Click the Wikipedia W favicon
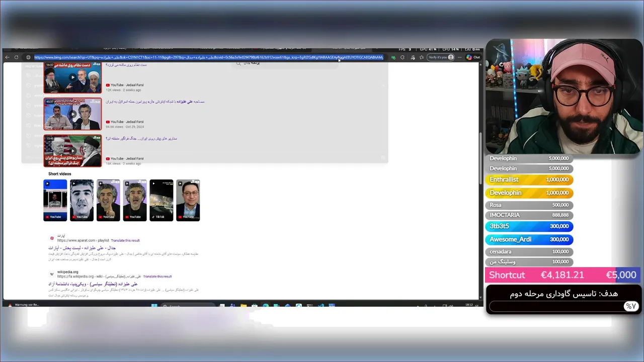Image resolution: width=644 pixels, height=362 pixels. tap(52, 274)
